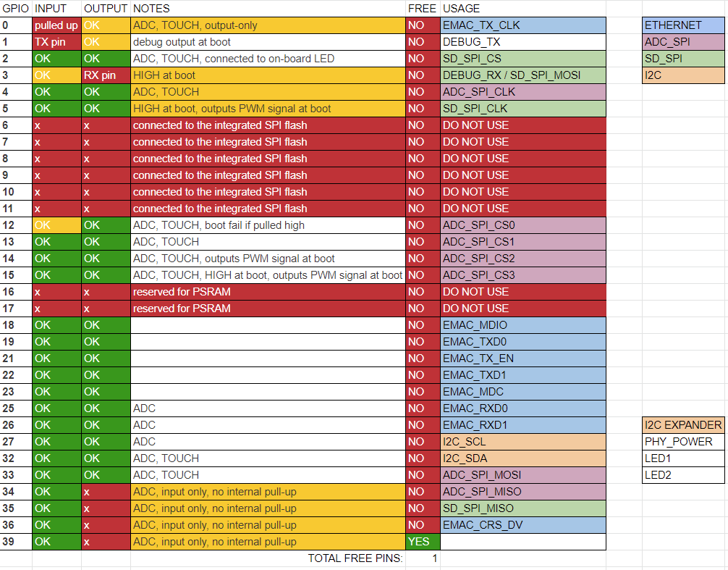This screenshot has height=570, width=728.
Task: Select the EMAC_MDC cell
Action: point(522,392)
